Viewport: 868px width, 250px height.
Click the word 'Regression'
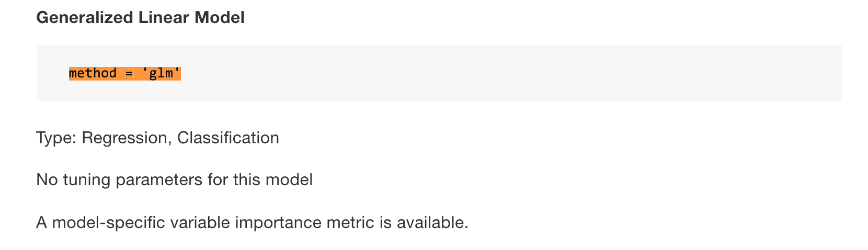pos(125,138)
